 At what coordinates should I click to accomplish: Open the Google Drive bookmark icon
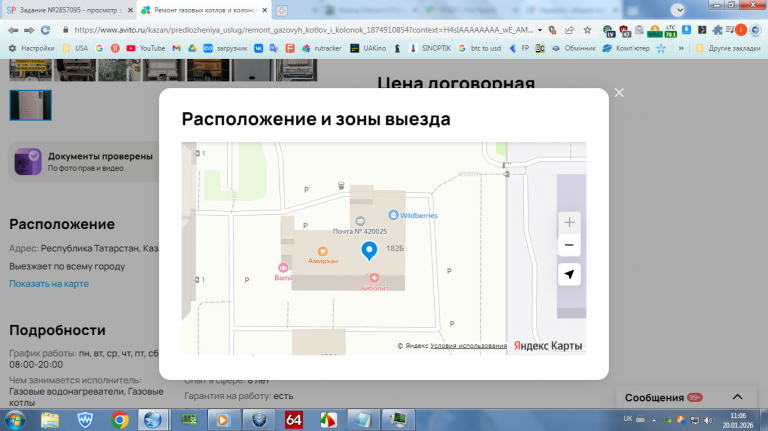tap(192, 48)
